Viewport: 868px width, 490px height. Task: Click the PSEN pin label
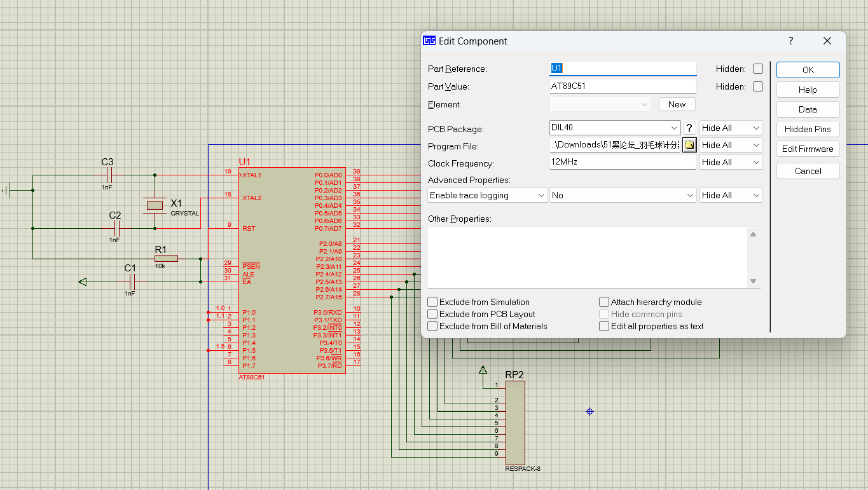point(251,266)
